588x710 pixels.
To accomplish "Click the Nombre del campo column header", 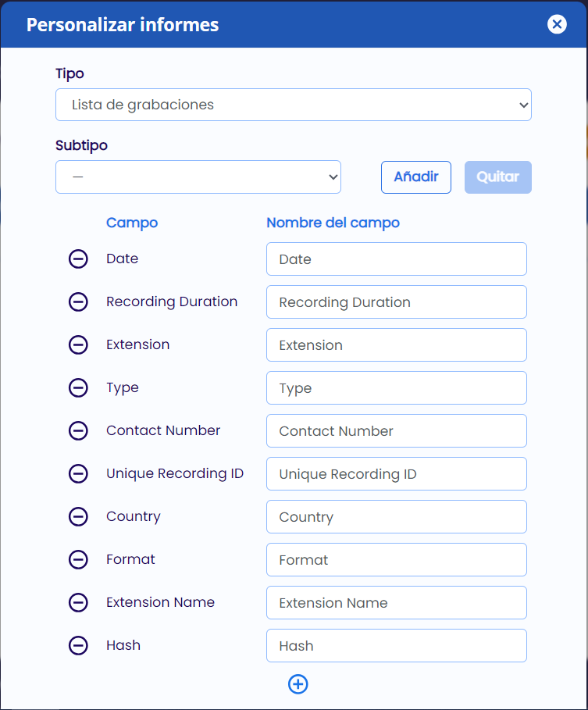I will [333, 223].
